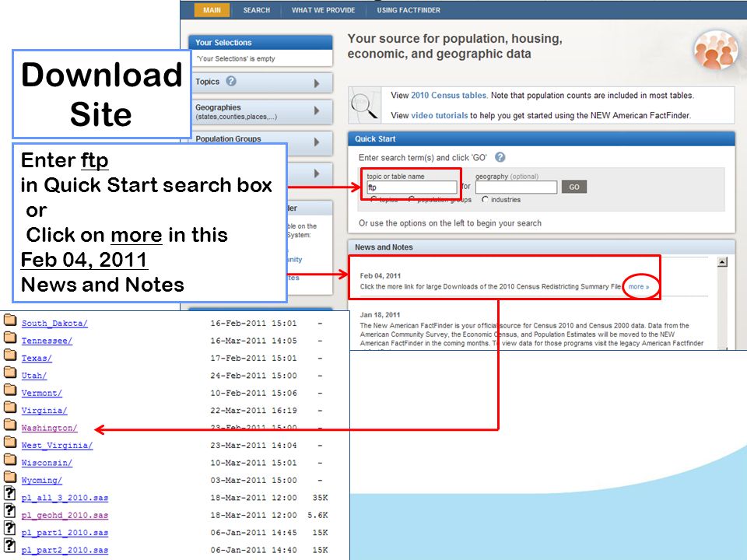Select the population groups radio button
The height and width of the screenshot is (560, 747).
[x=411, y=200]
